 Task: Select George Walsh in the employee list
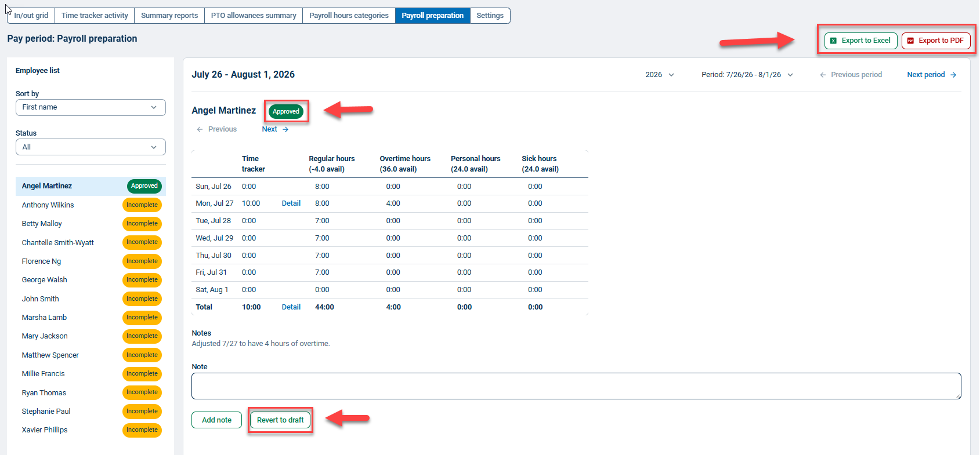click(91, 280)
